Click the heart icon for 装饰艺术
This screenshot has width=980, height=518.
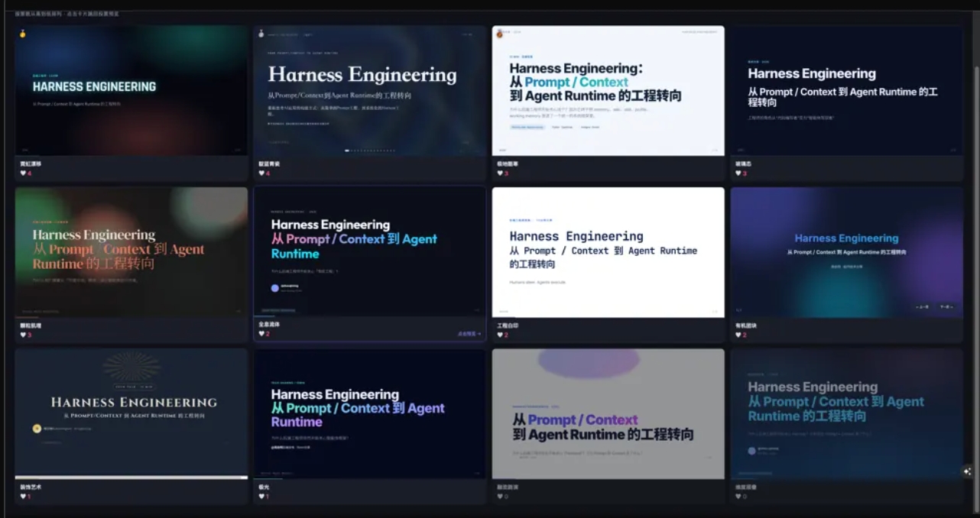(23, 497)
